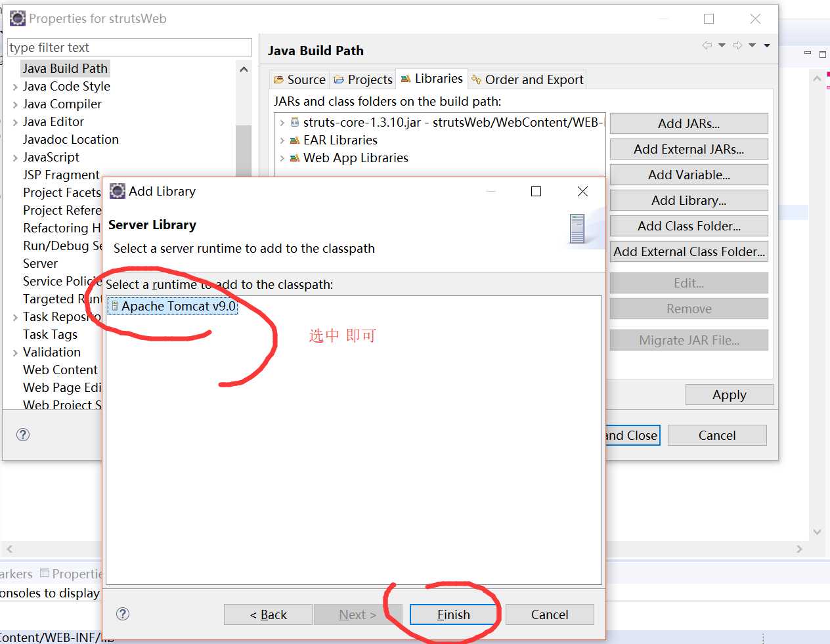Click Finish in Add Library dialog
Screen dimensions: 830x644
454,614
